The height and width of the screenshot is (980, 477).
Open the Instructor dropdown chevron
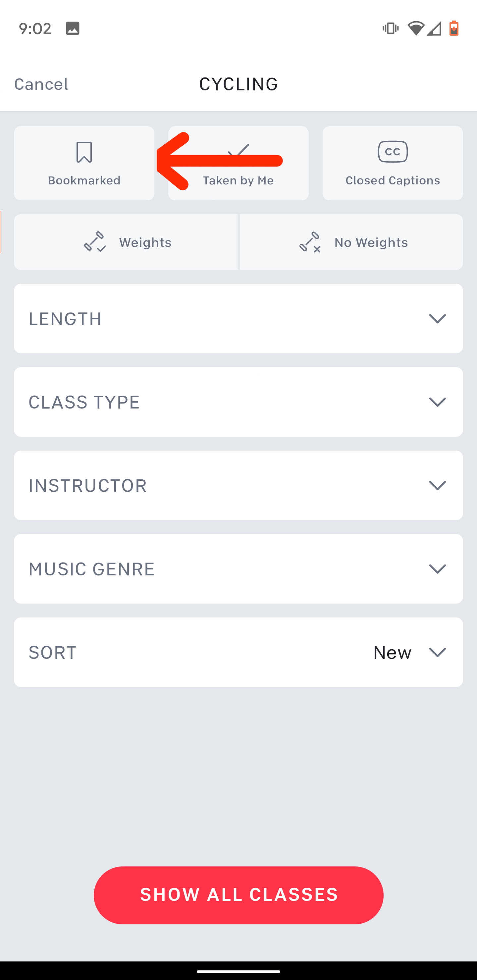tap(437, 485)
